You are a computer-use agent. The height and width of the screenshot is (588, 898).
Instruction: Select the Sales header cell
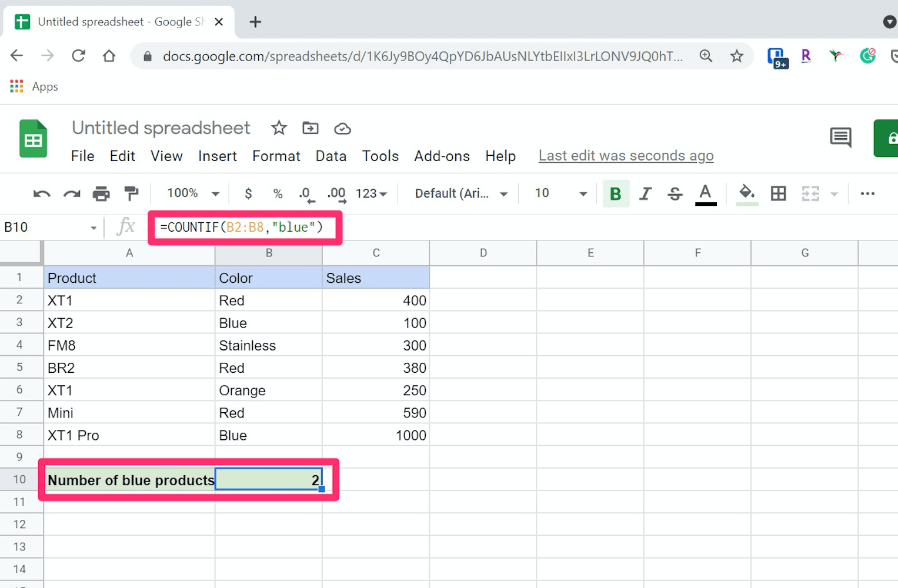[376, 278]
